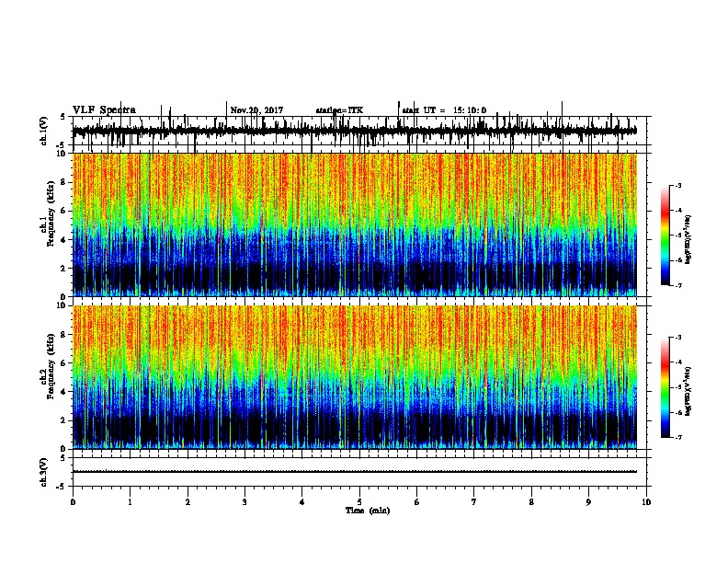Click the "4" kHz tick on ch.2 spectrogram
The width and height of the screenshot is (728, 563).
click(x=63, y=392)
